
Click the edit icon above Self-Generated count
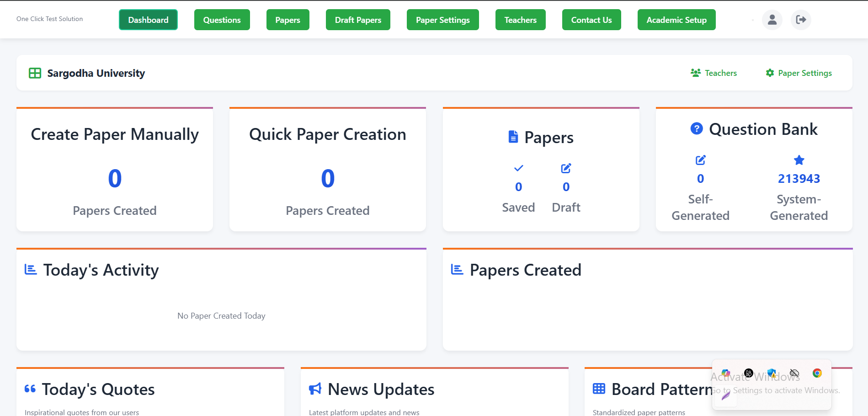tap(700, 160)
